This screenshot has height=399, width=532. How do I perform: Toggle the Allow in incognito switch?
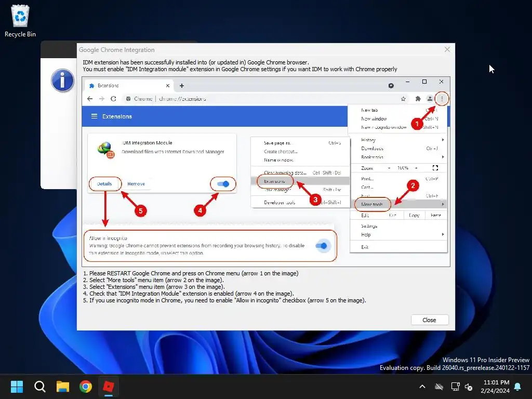click(321, 246)
